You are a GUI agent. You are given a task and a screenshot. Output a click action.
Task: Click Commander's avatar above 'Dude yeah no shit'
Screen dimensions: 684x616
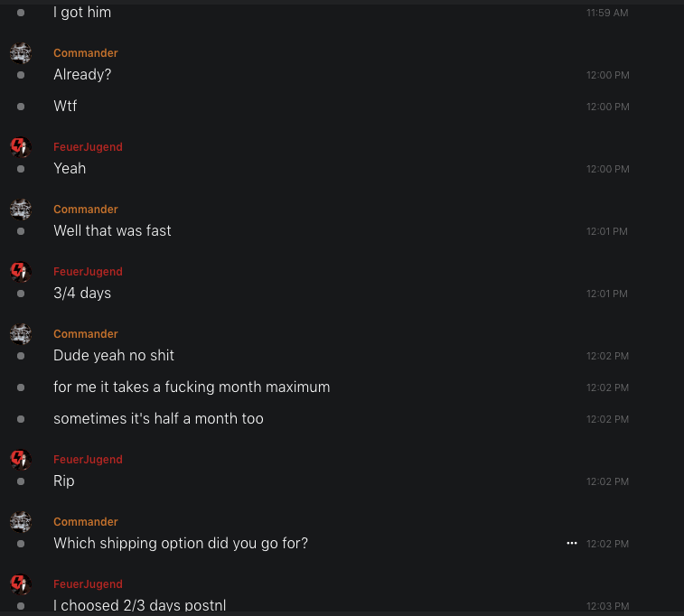click(21, 333)
